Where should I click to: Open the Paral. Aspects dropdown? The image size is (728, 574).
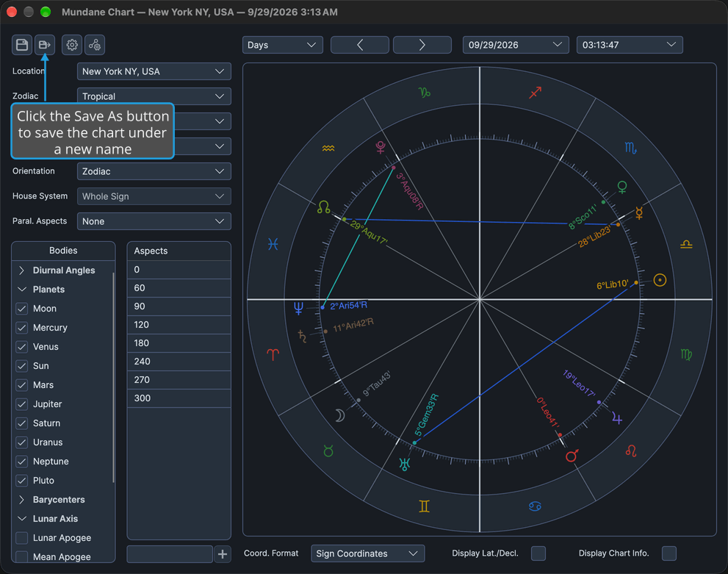point(154,221)
